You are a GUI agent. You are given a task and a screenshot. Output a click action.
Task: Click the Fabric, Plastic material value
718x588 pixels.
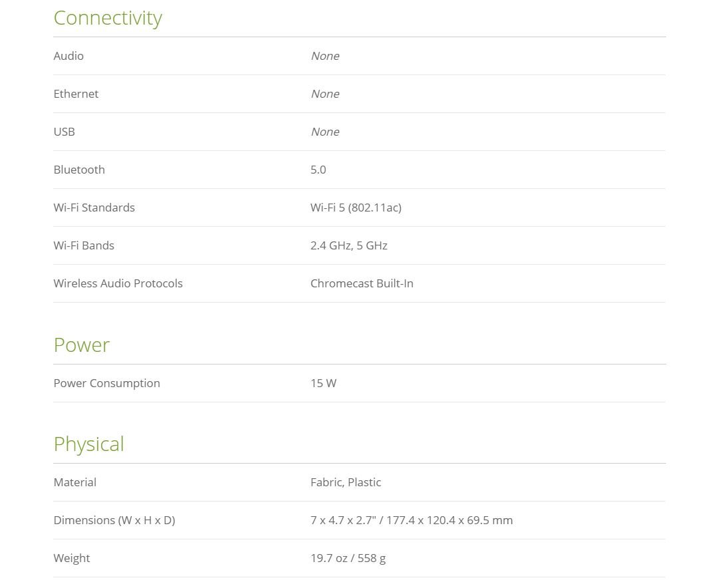click(346, 482)
